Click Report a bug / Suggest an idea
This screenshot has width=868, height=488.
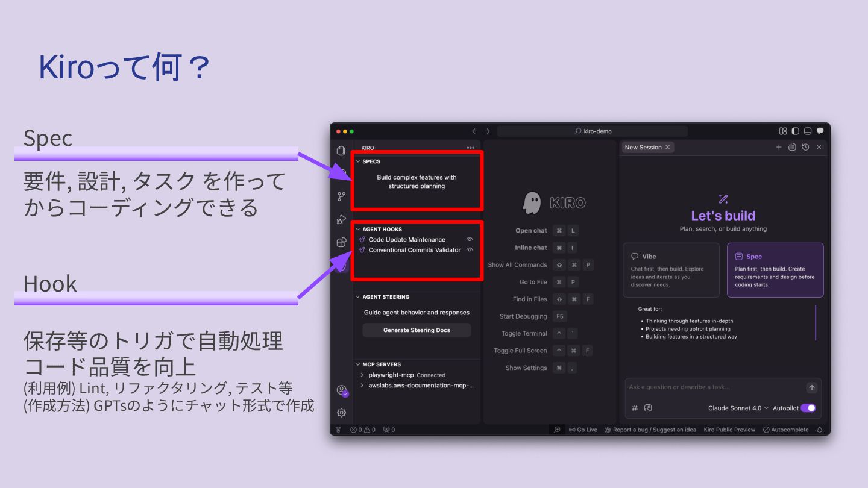click(650, 430)
